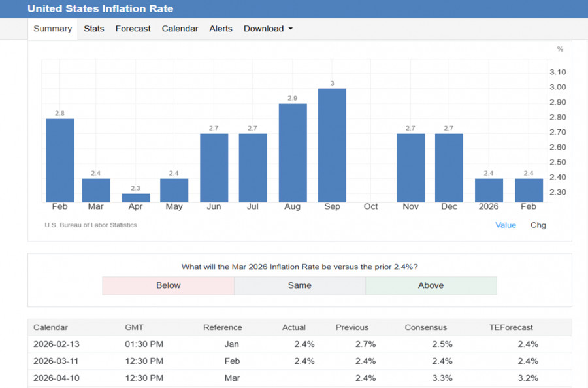Screen dimensions: 588x388
Task: Expand the Download dropdown menu
Action: [268, 29]
